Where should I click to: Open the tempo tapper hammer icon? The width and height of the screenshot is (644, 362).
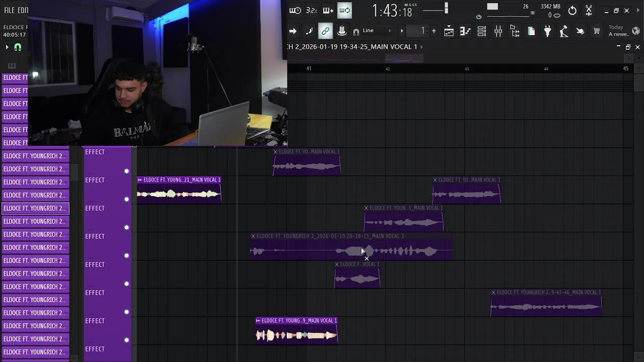click(564, 31)
